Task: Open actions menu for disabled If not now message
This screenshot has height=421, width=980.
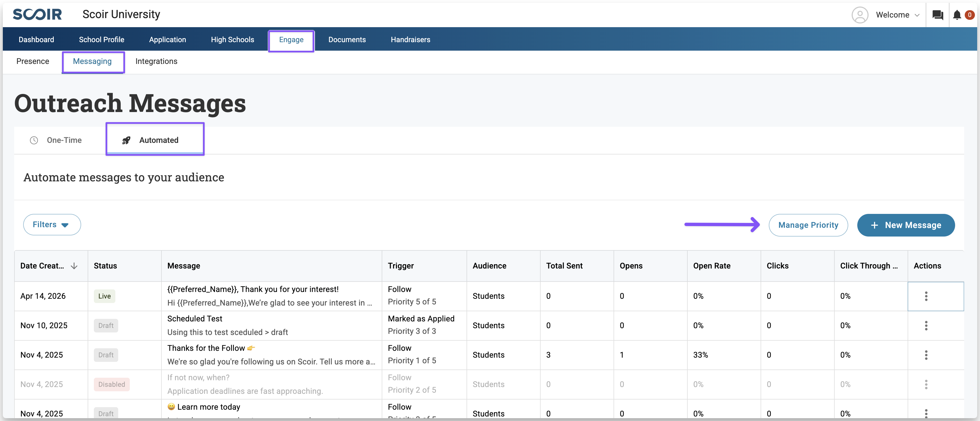Action: [x=926, y=384]
